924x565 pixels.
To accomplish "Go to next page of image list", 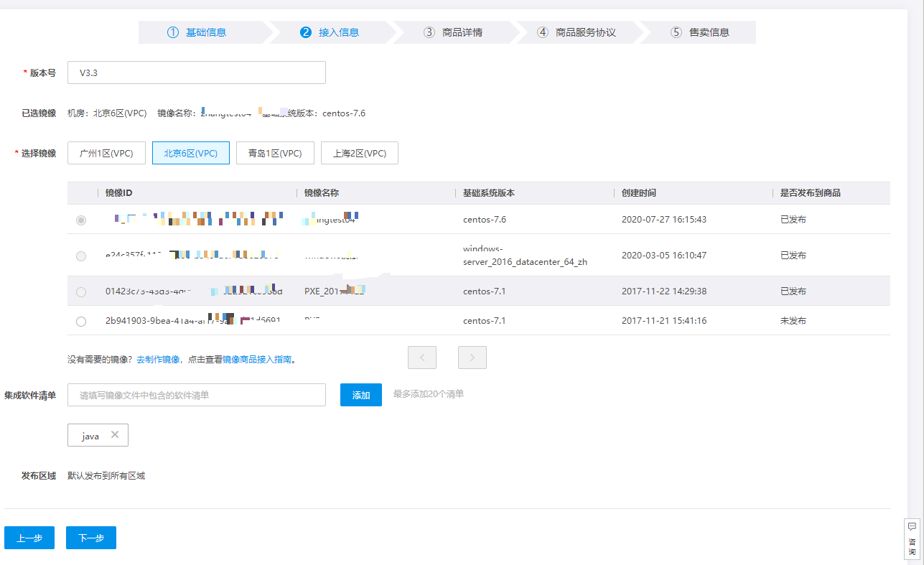I will [x=472, y=358].
